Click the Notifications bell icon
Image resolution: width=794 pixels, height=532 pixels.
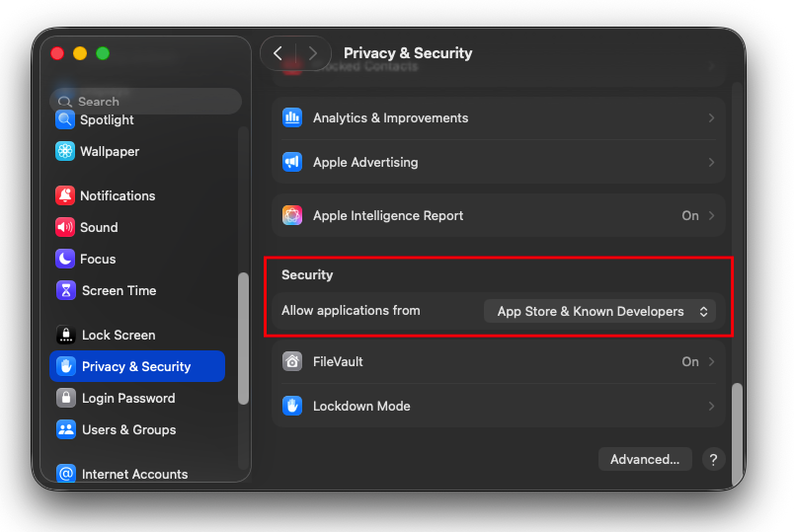65,195
